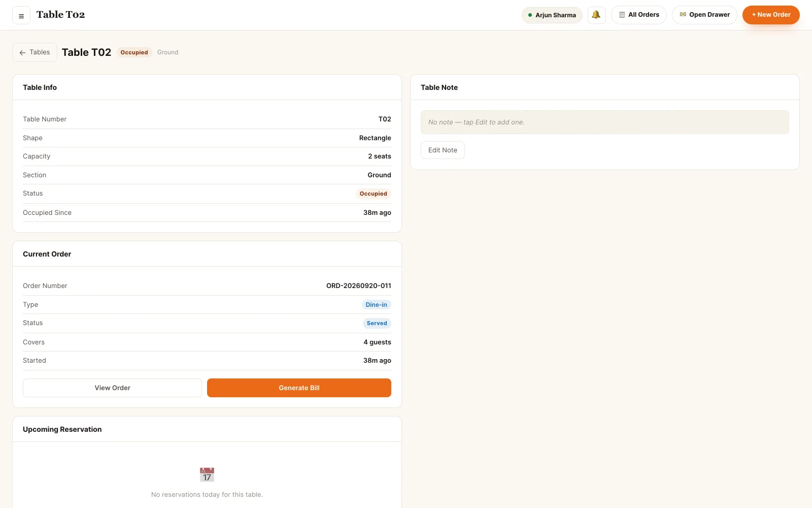
Task: View the current order
Action: click(x=112, y=388)
